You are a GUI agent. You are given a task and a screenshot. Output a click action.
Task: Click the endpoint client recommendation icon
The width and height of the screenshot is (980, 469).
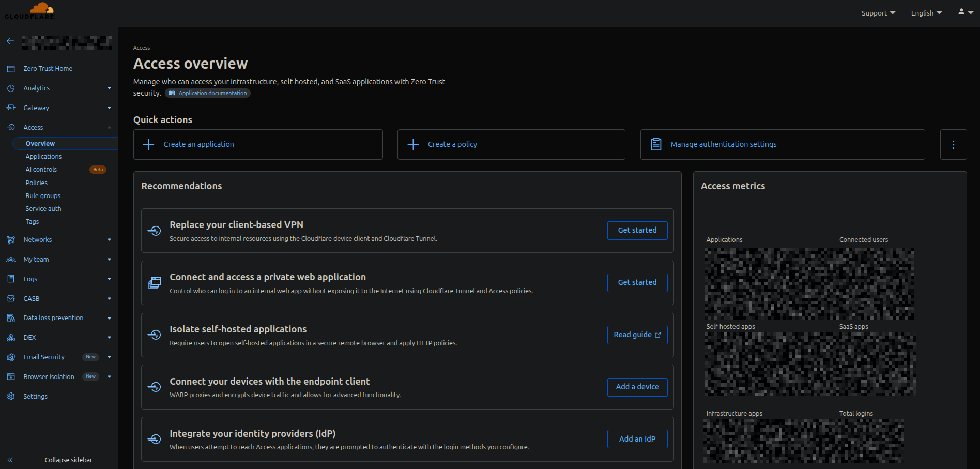tap(155, 387)
